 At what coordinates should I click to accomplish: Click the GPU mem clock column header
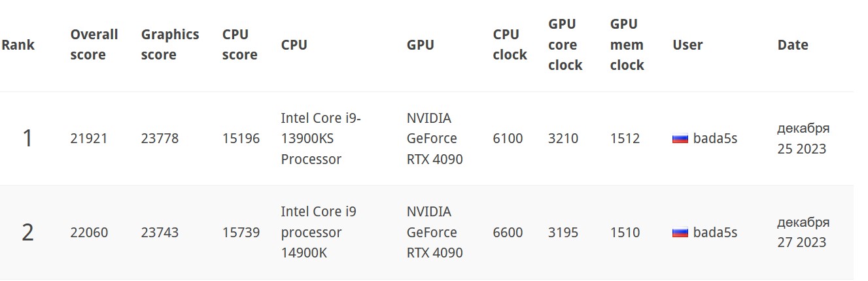click(x=627, y=44)
